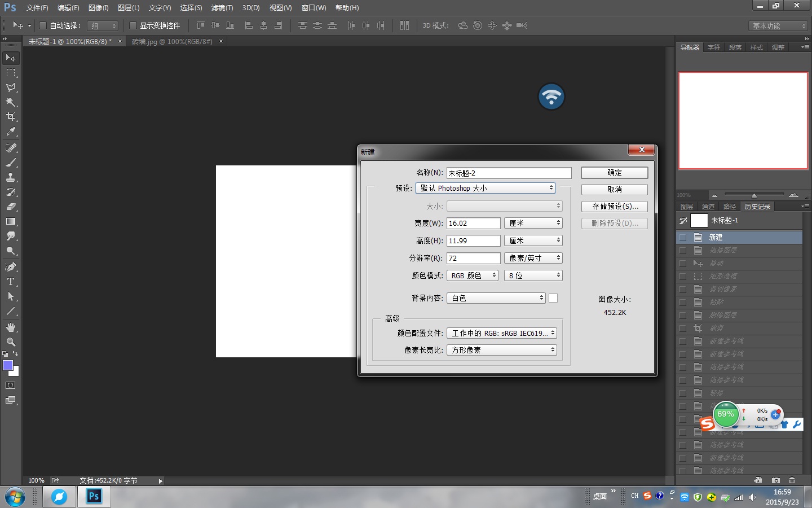Click the foreground color swatch
This screenshot has height=508, width=812.
point(8,365)
